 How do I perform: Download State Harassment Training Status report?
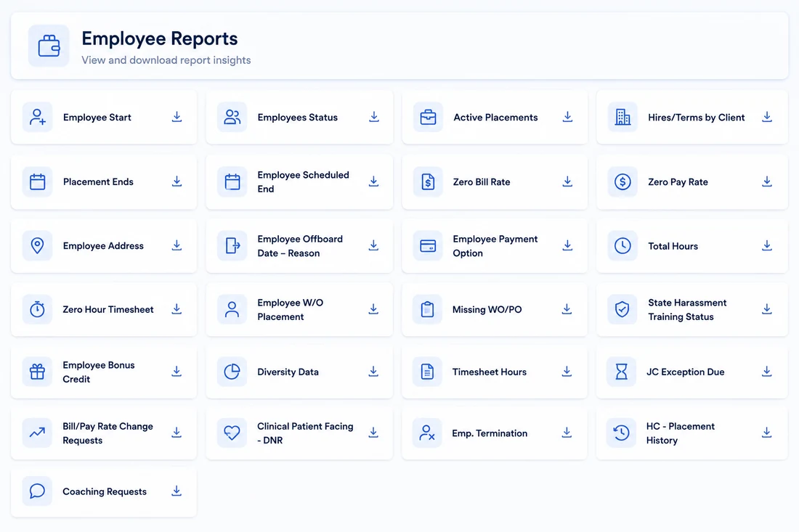[767, 309]
